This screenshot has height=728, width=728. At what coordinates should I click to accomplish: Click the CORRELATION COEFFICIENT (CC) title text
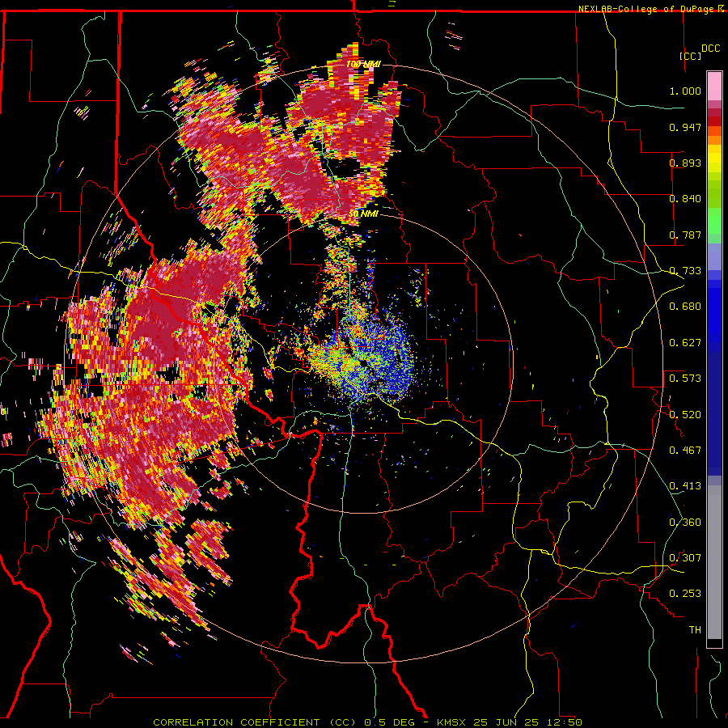255,722
